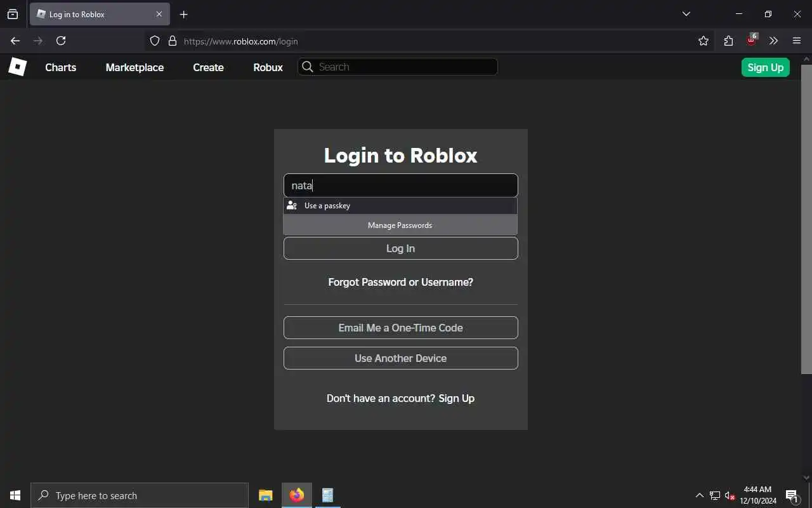The width and height of the screenshot is (812, 508).
Task: Bookmark this page with the star icon
Action: coord(704,41)
